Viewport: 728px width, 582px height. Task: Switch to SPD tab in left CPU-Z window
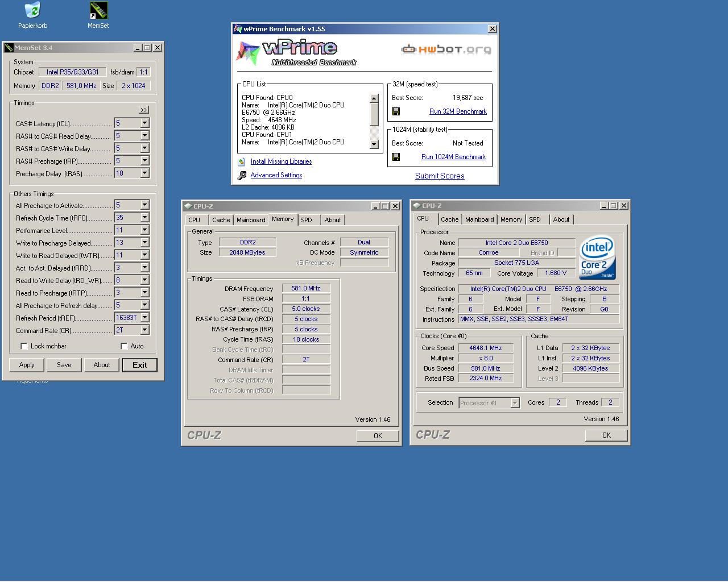coord(307,220)
